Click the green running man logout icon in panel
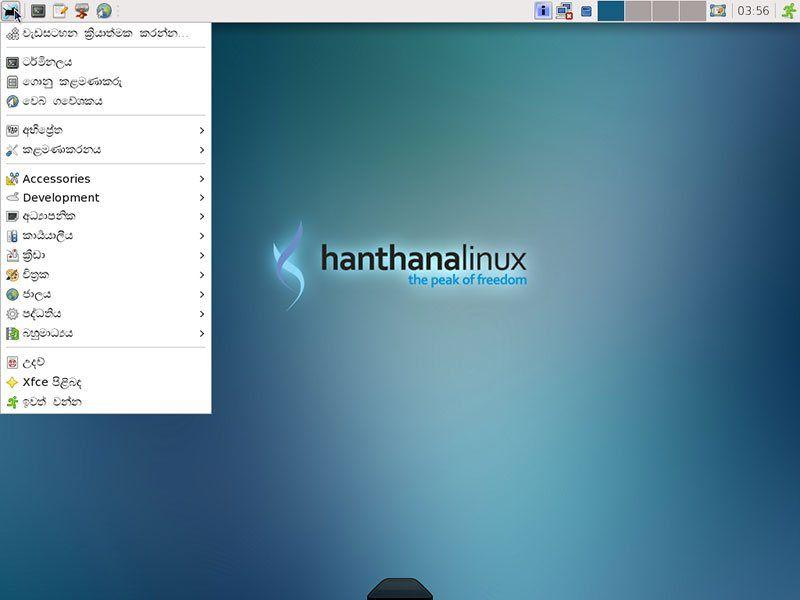Viewport: 800px width, 600px height. tap(789, 10)
